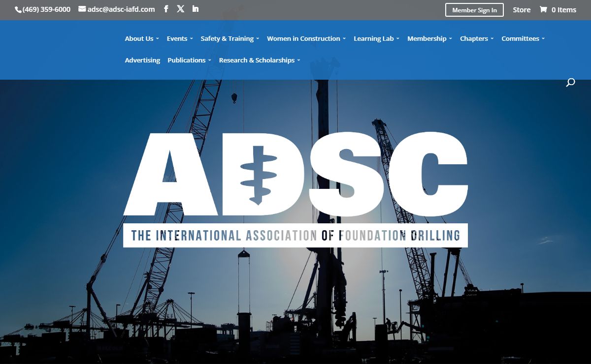Open the Women in Construction menu

[303, 38]
